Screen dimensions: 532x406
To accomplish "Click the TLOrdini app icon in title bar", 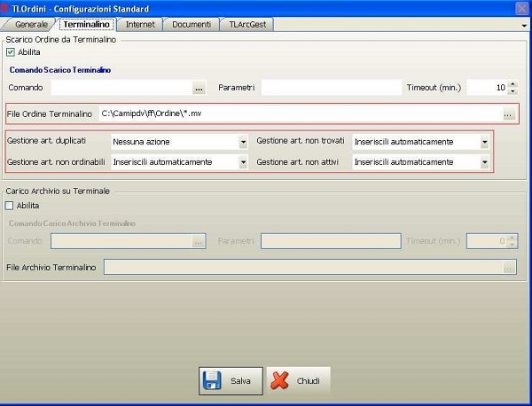I will 6,7.
